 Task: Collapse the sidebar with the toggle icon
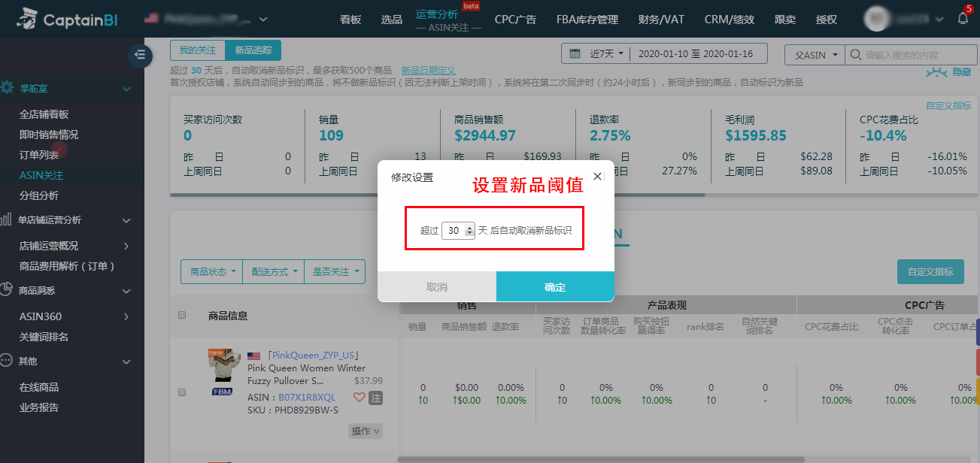[140, 55]
